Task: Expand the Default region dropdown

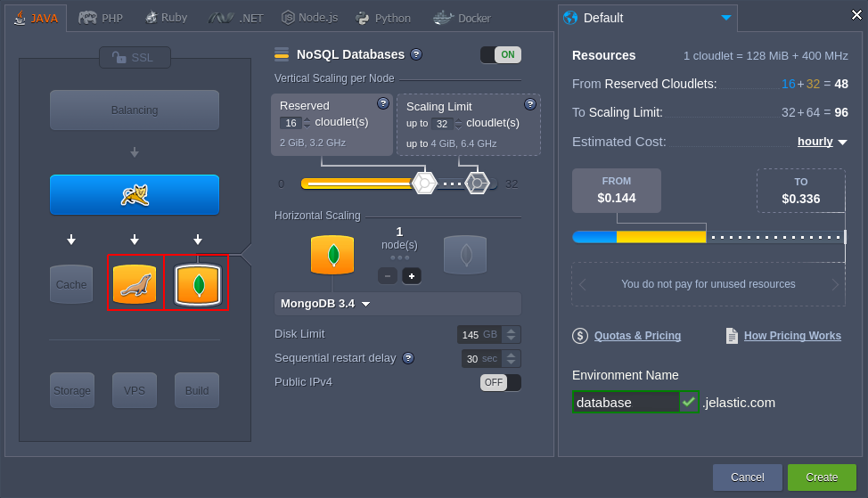Action: (x=726, y=18)
